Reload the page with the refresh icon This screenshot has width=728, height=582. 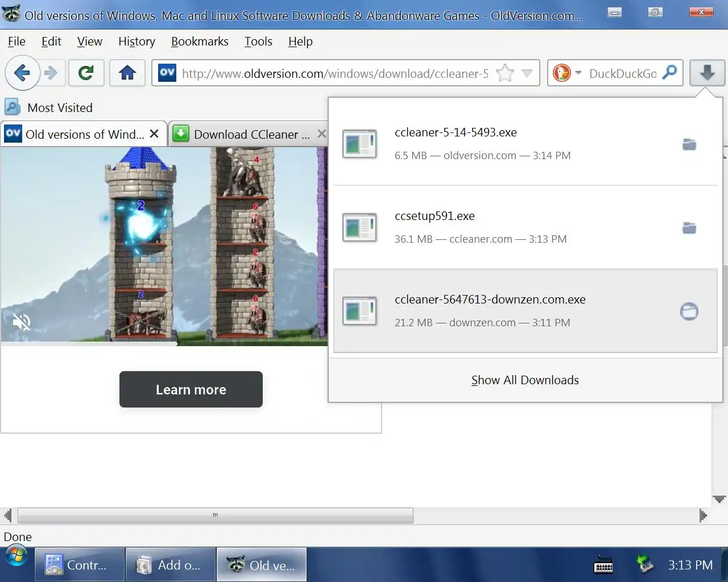[86, 73]
